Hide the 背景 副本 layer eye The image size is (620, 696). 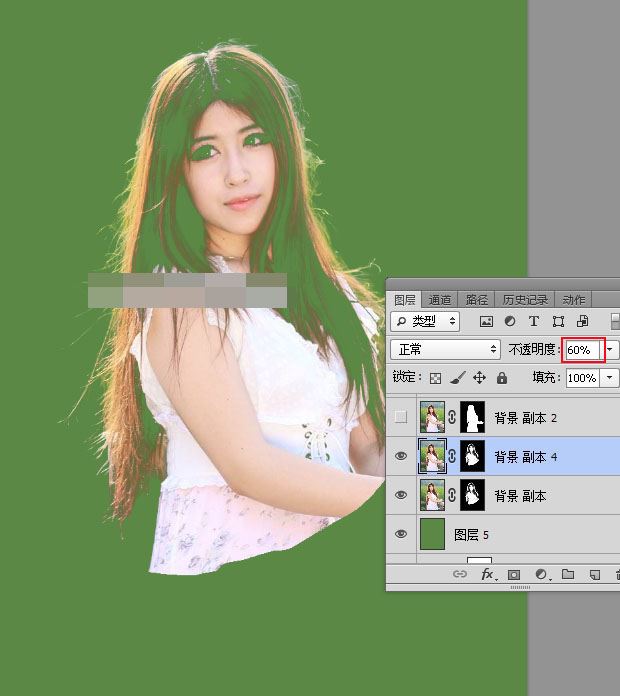[x=401, y=494]
